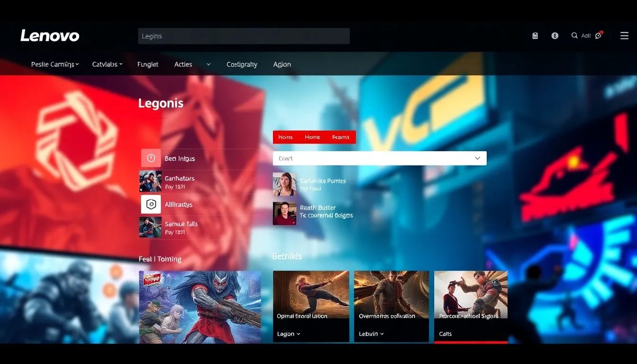Open the Leburin dropdown under second game card
This screenshot has width=637, height=364.
[371, 334]
